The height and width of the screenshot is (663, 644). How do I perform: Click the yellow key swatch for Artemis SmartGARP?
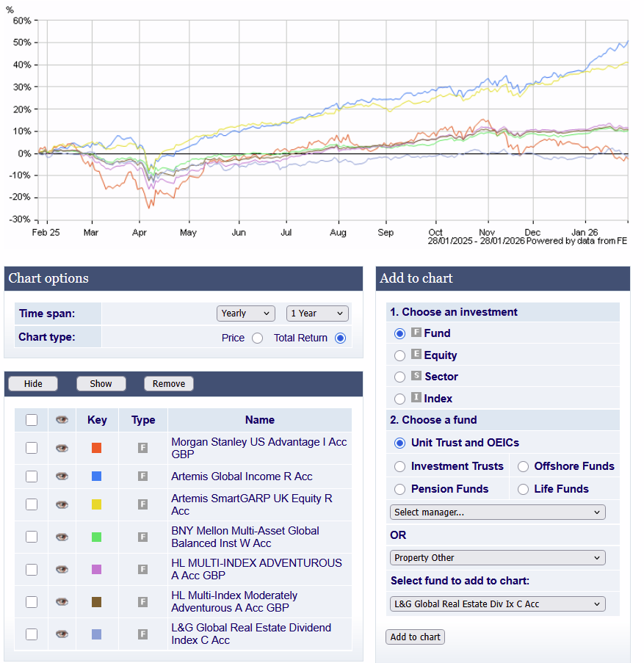coord(96,504)
